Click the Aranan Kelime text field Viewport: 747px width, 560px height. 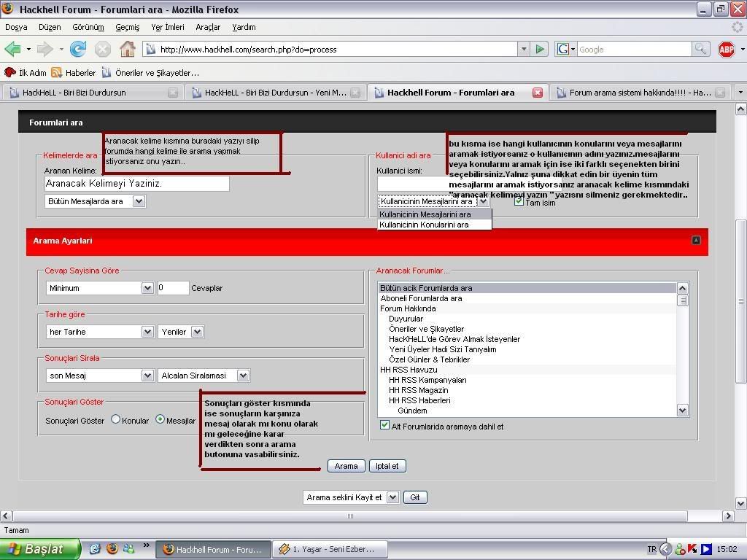point(136,184)
